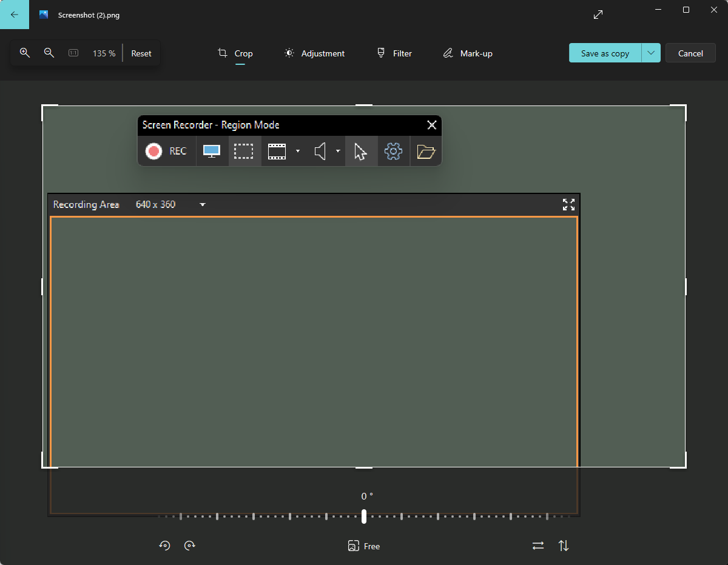
Task: Flip the image horizontally
Action: pos(538,546)
